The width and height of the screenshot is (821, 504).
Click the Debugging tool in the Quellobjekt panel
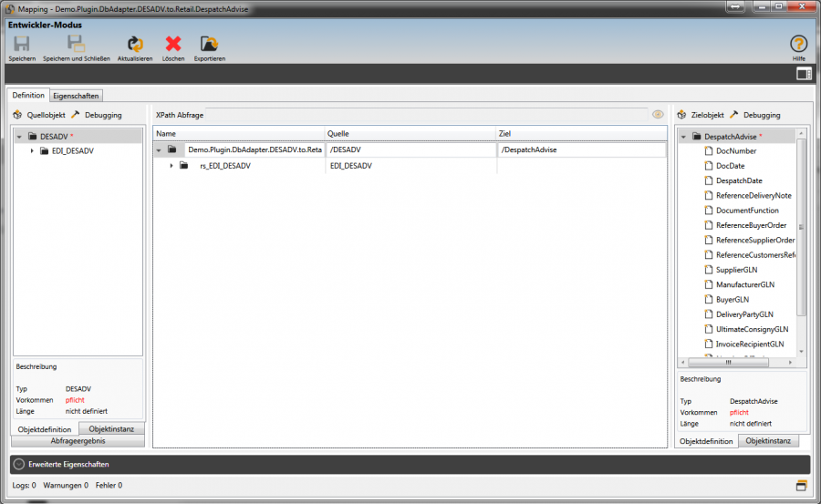point(97,115)
